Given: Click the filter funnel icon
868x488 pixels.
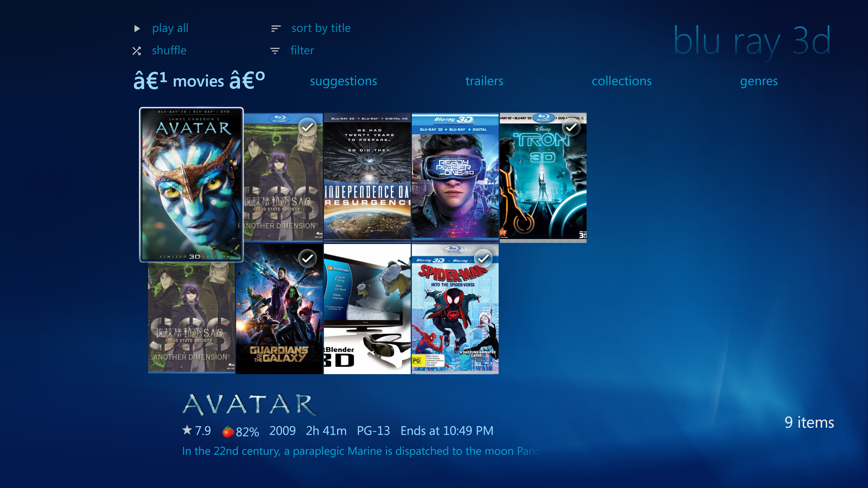Looking at the screenshot, I should (x=275, y=51).
